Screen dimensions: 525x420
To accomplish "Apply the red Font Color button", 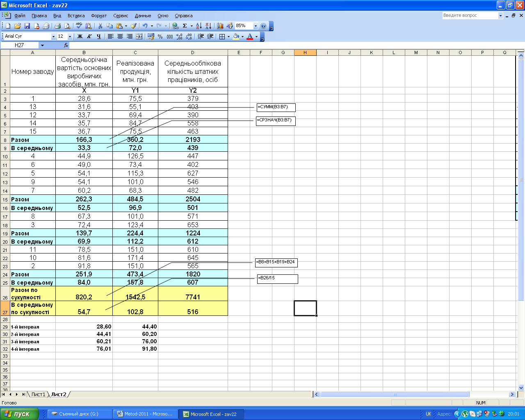I will click(250, 37).
